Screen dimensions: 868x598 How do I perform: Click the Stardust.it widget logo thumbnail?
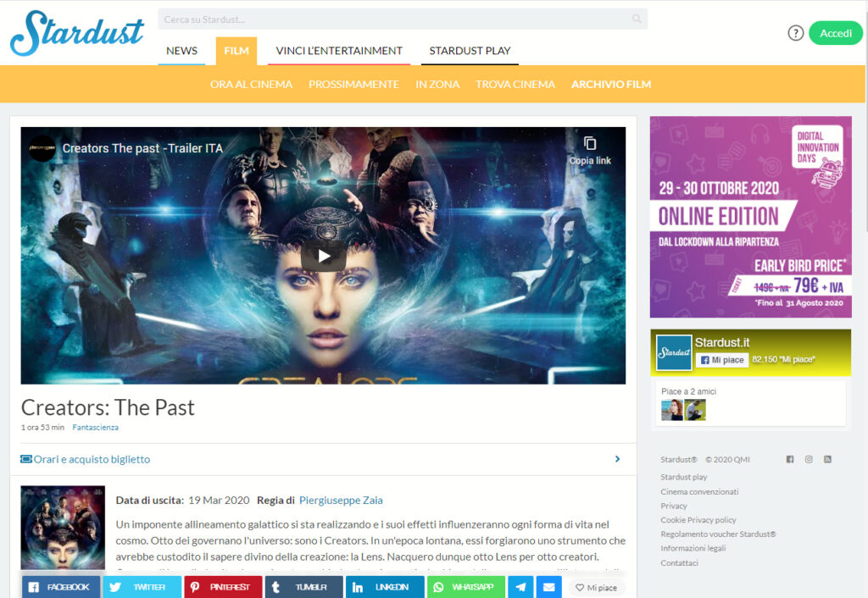click(674, 352)
